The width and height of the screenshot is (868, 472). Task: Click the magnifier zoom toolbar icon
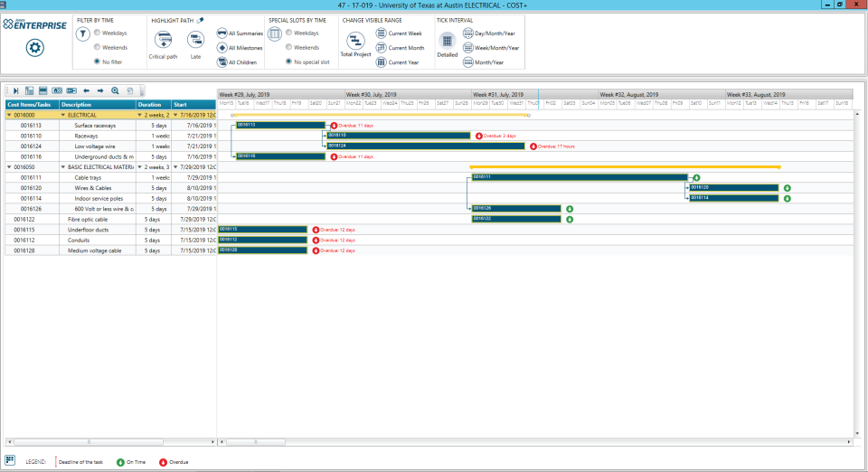tap(115, 90)
